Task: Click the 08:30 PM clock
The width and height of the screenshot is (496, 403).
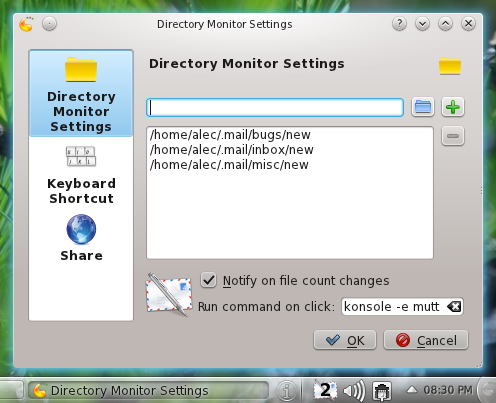Action: tap(448, 390)
